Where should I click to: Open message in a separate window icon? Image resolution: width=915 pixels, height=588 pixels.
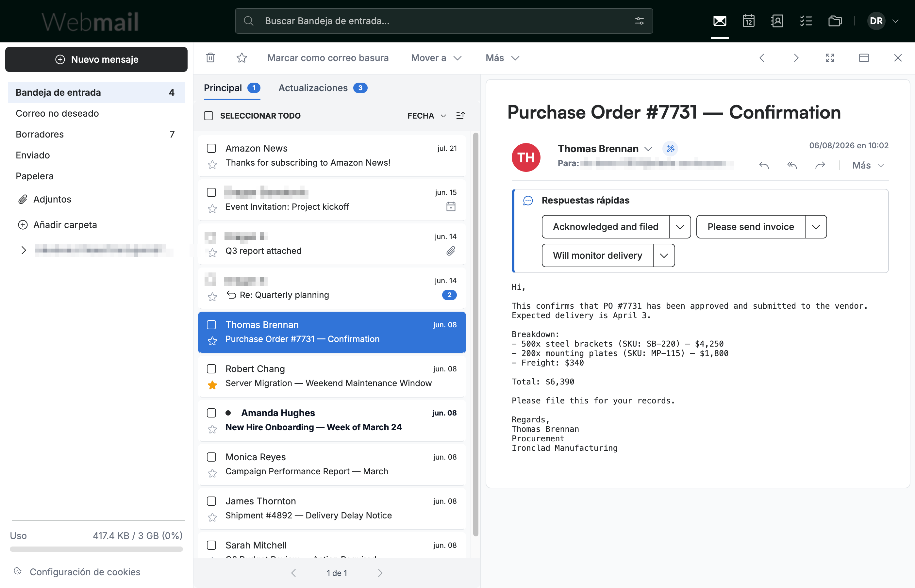(864, 57)
